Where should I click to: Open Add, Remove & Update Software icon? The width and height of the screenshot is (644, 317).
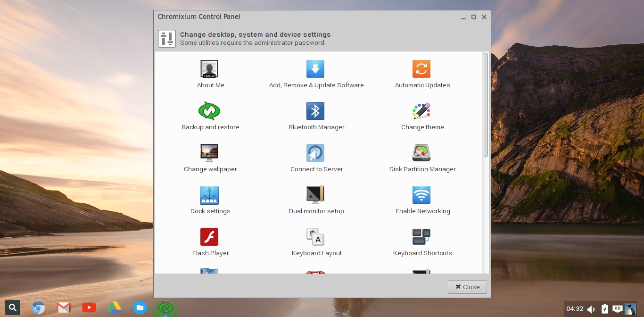[x=315, y=69]
